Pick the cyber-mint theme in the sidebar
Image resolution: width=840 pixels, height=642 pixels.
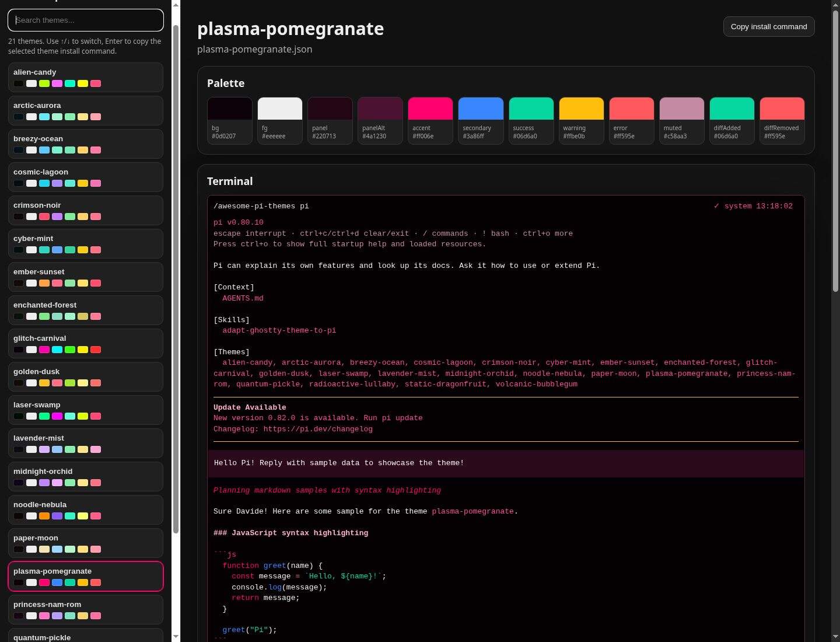pyautogui.click(x=86, y=243)
